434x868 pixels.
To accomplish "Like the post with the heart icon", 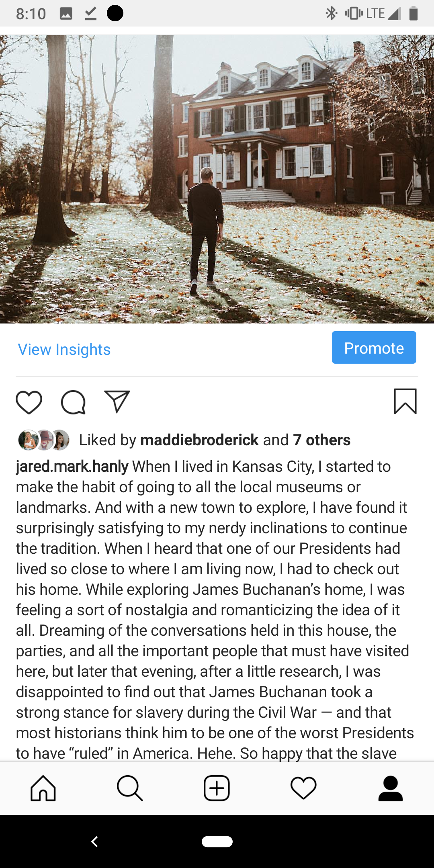I will pos(29,402).
